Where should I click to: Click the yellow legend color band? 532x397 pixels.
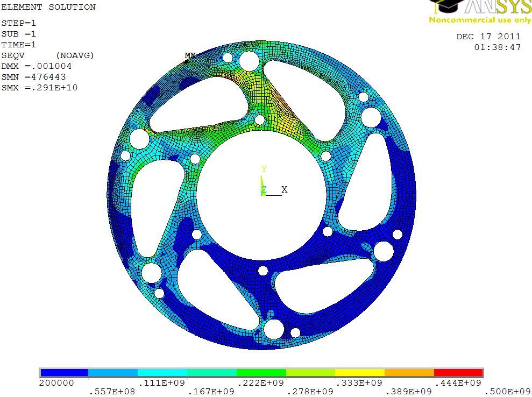pyautogui.click(x=360, y=373)
